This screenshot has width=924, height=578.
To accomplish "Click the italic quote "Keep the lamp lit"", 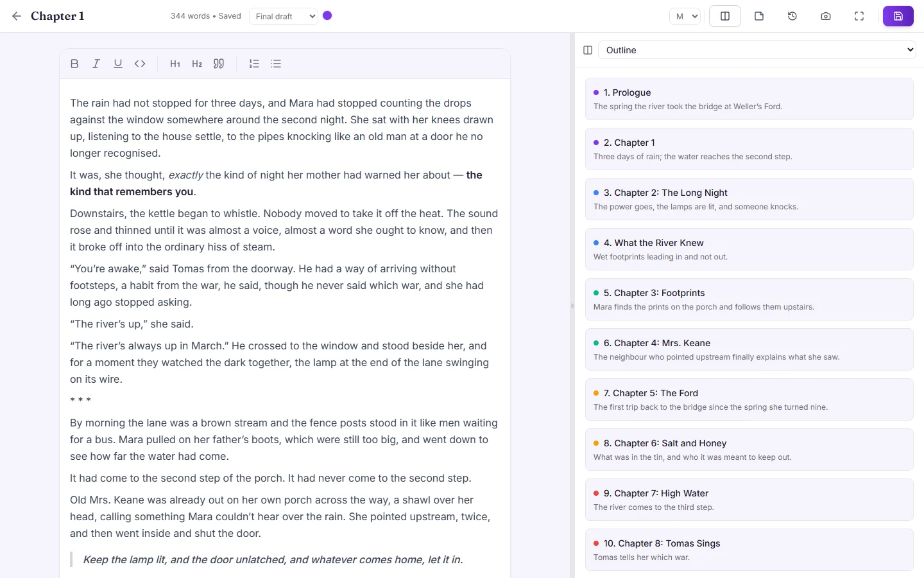I will pos(273,559).
